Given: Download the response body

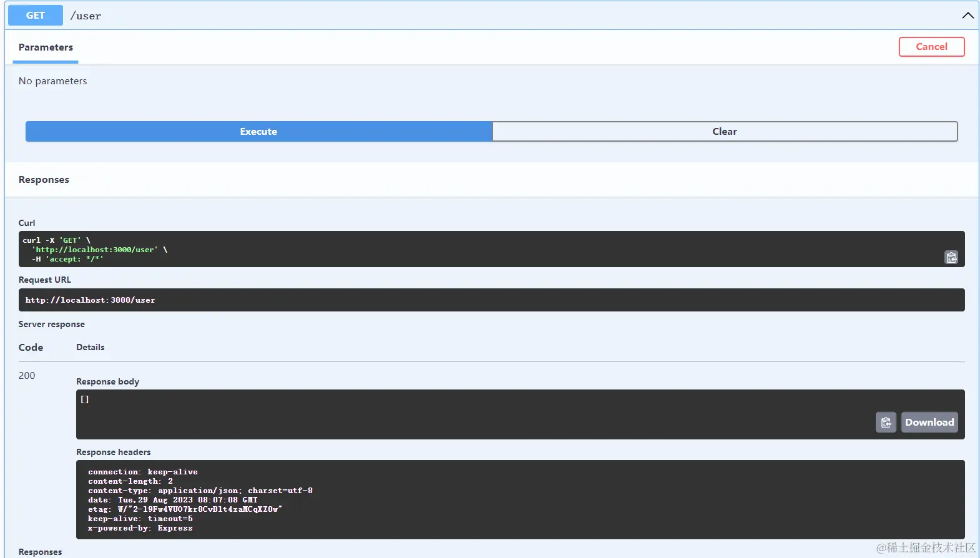Looking at the screenshot, I should [x=929, y=423].
